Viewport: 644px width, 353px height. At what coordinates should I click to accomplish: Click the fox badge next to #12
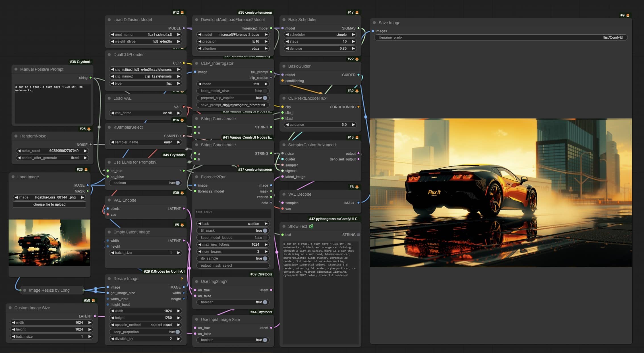[182, 12]
